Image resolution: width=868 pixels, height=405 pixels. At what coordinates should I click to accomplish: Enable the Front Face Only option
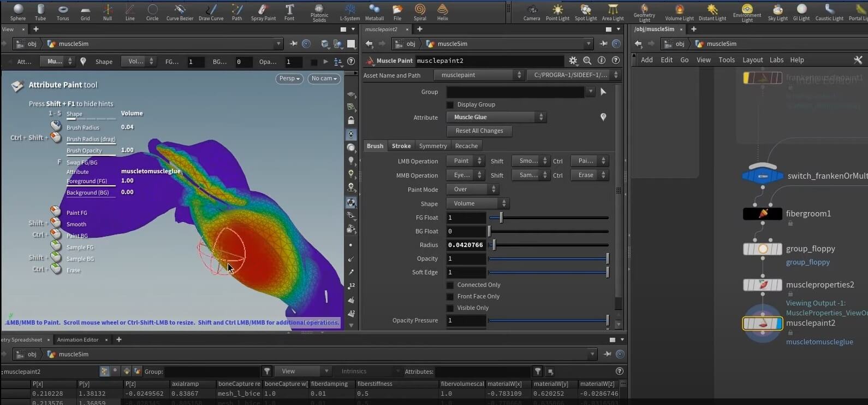point(450,297)
